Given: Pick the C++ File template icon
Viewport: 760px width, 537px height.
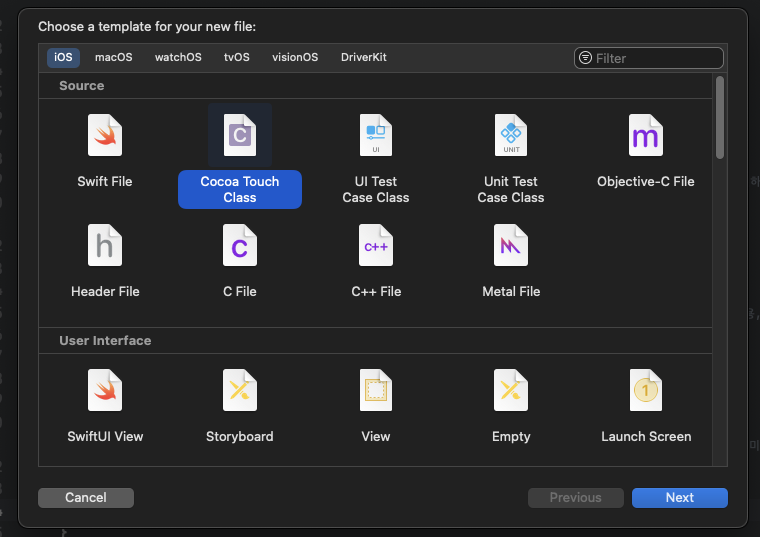Looking at the screenshot, I should pyautogui.click(x=376, y=245).
